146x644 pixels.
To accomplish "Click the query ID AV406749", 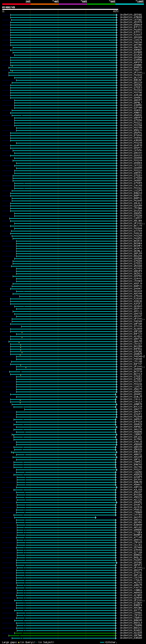I will [8, 7].
